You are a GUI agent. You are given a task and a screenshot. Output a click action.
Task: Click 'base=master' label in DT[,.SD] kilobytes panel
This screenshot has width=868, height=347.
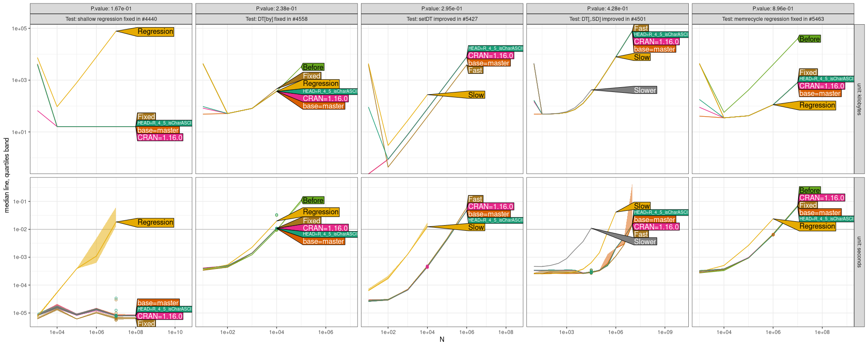[654, 49]
